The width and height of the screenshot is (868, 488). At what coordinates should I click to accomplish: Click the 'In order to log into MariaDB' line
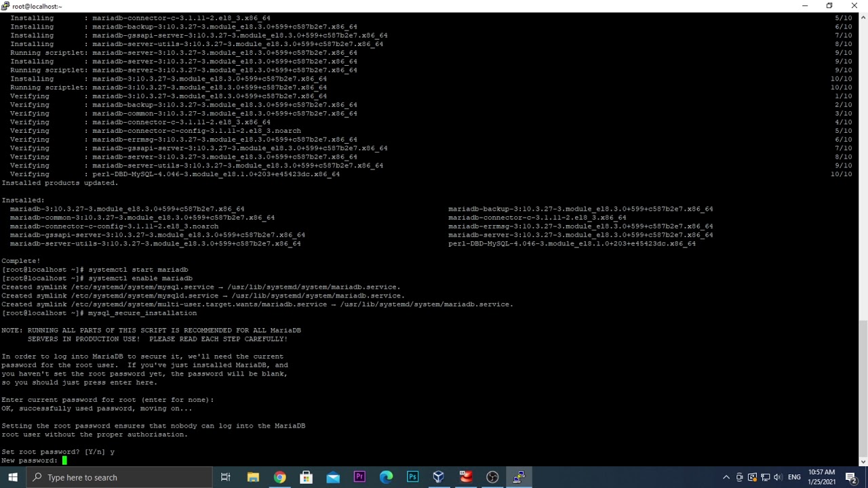point(142,357)
